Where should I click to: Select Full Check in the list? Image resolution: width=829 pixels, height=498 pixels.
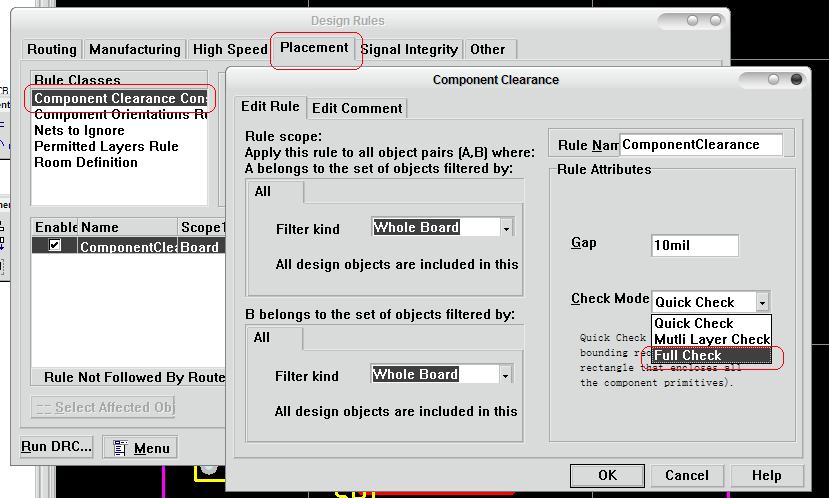point(712,355)
